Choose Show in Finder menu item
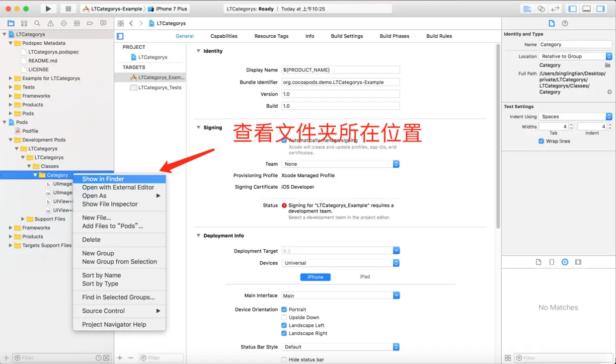 coord(119,179)
